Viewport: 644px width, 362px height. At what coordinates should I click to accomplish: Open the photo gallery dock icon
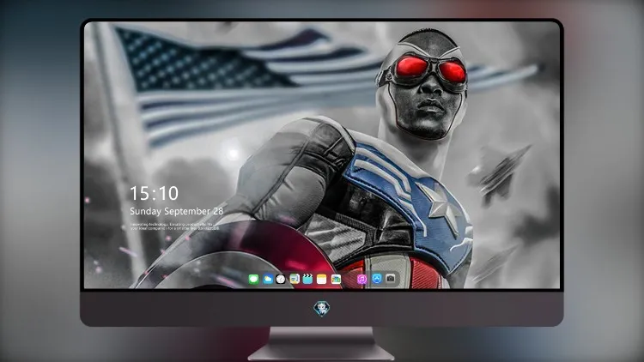click(x=336, y=280)
